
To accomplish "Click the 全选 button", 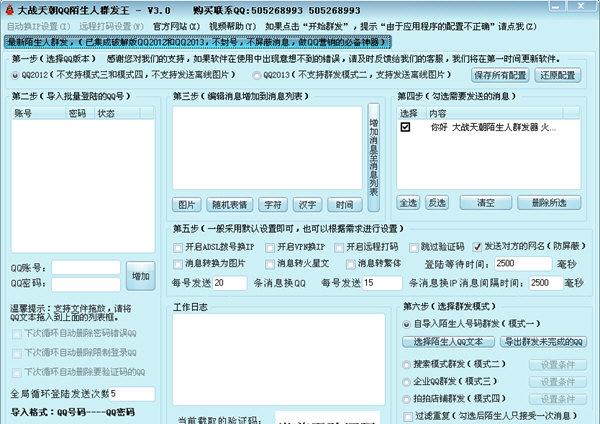I will (408, 203).
